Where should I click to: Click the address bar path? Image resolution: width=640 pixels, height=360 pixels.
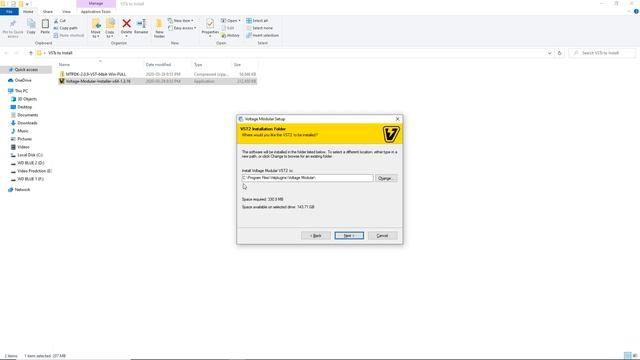pos(60,53)
